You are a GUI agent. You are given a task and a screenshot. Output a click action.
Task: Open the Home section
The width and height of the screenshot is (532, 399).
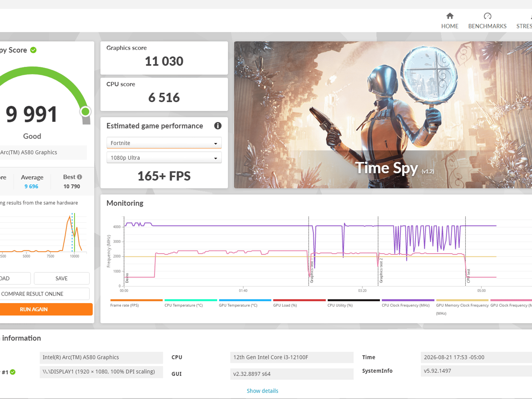(x=450, y=21)
